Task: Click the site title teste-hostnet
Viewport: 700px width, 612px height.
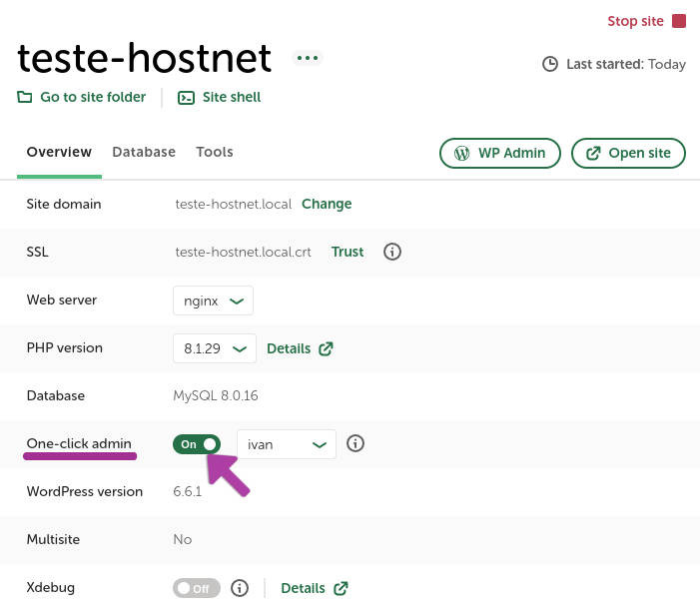Action: point(144,58)
